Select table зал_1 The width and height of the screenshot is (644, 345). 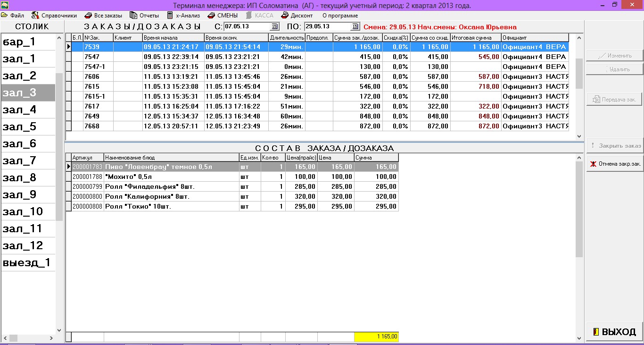pyautogui.click(x=28, y=59)
